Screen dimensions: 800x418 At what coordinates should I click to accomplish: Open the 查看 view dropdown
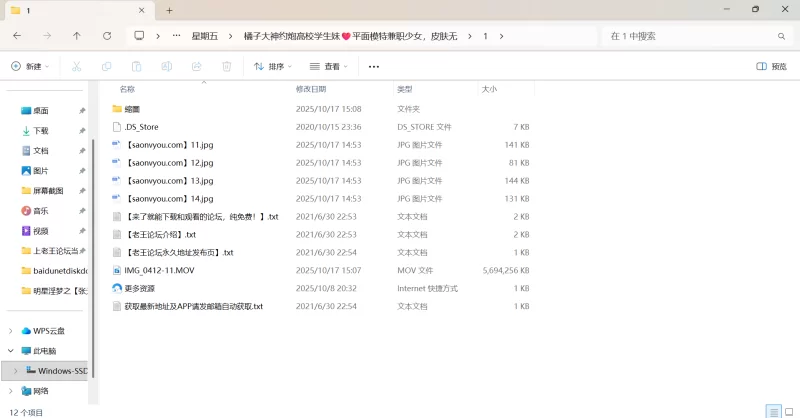[328, 66]
